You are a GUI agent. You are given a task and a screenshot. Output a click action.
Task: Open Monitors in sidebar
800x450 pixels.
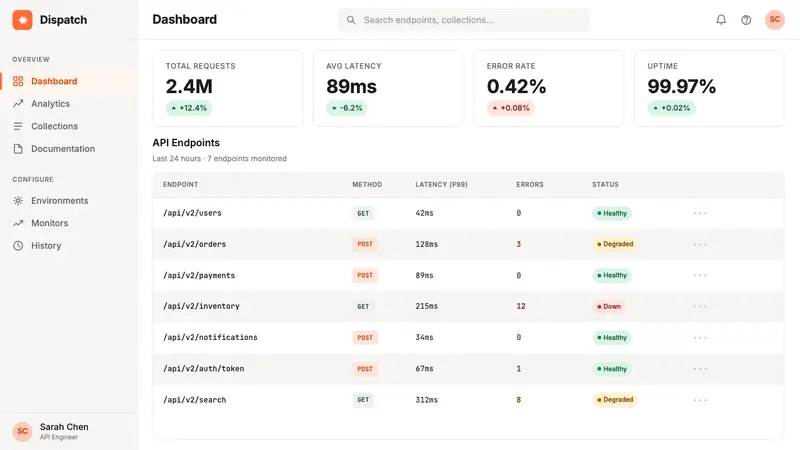pyautogui.click(x=68, y=223)
